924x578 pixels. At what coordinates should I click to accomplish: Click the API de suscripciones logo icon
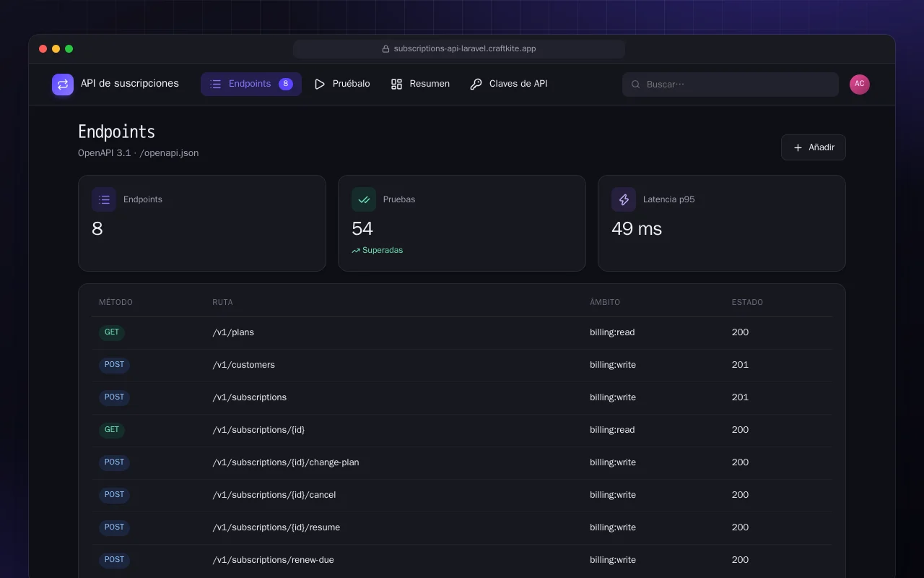point(63,85)
